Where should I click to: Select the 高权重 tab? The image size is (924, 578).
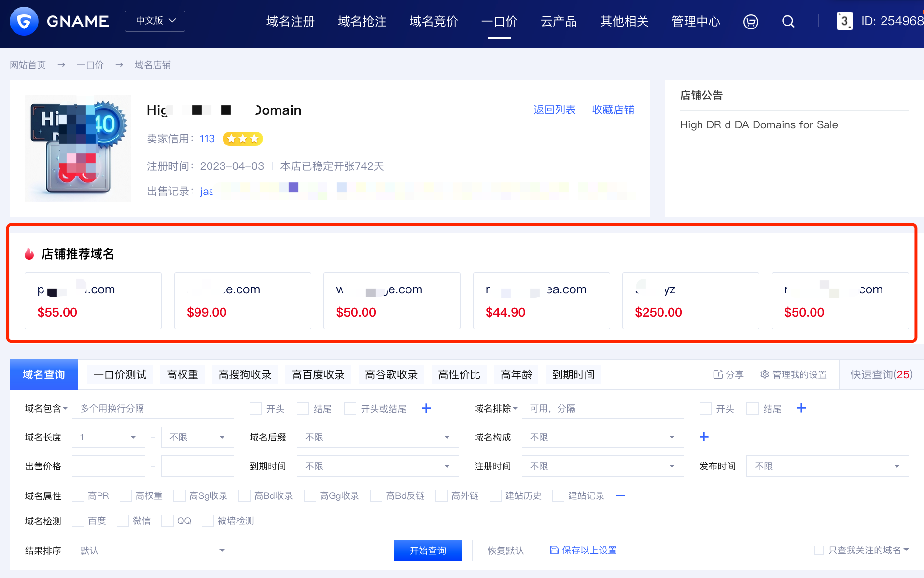[182, 374]
